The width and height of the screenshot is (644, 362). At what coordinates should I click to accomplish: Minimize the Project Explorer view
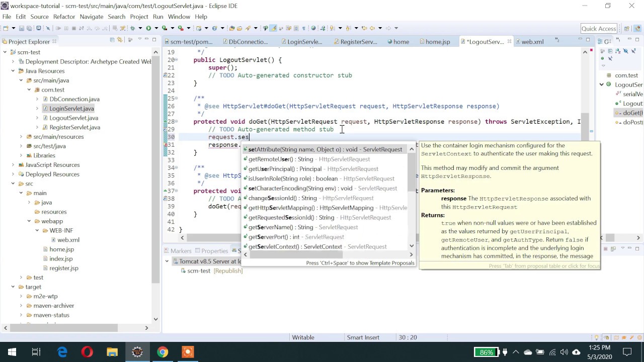click(x=146, y=39)
